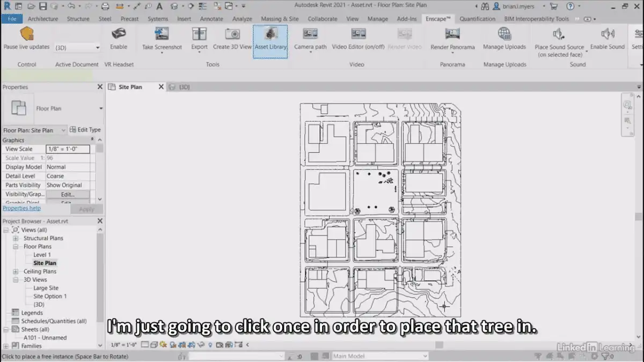Collapse the Sheets (all) tree node

point(6,329)
